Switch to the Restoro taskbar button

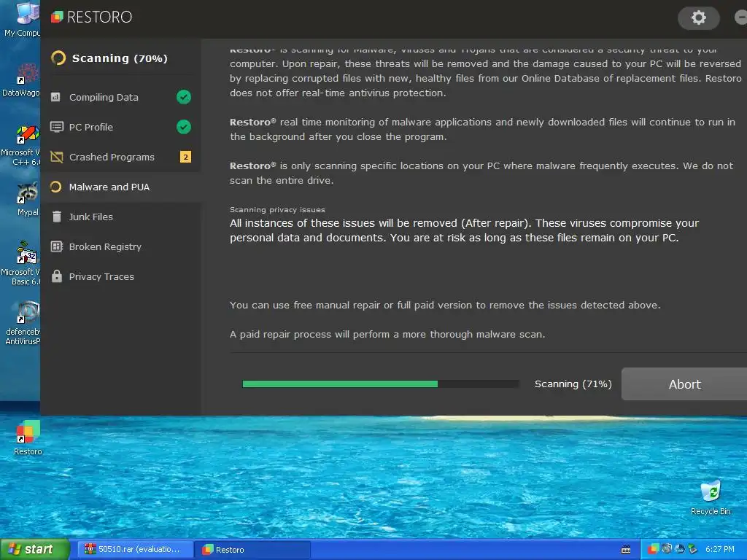252,549
